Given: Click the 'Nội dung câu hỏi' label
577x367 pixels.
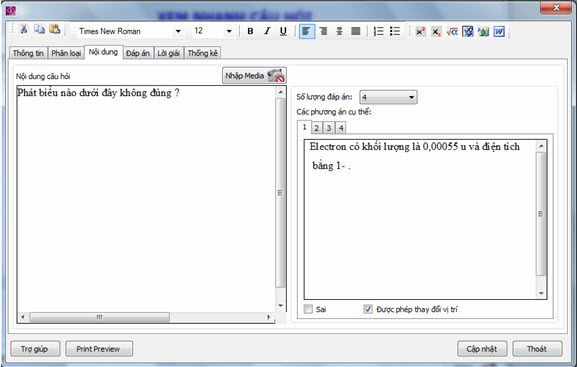Looking at the screenshot, I should (43, 77).
